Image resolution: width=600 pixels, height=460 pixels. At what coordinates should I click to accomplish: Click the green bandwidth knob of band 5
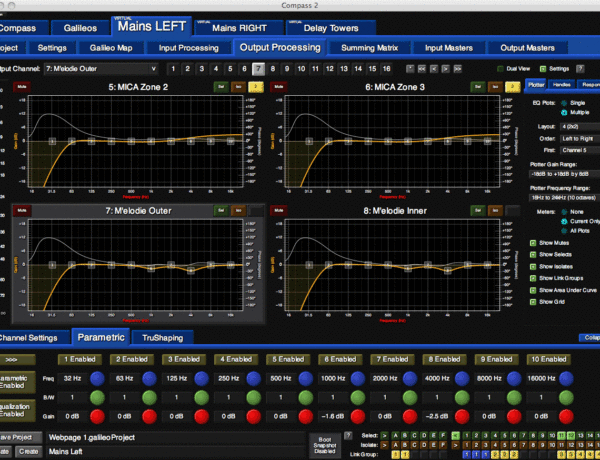(307, 396)
